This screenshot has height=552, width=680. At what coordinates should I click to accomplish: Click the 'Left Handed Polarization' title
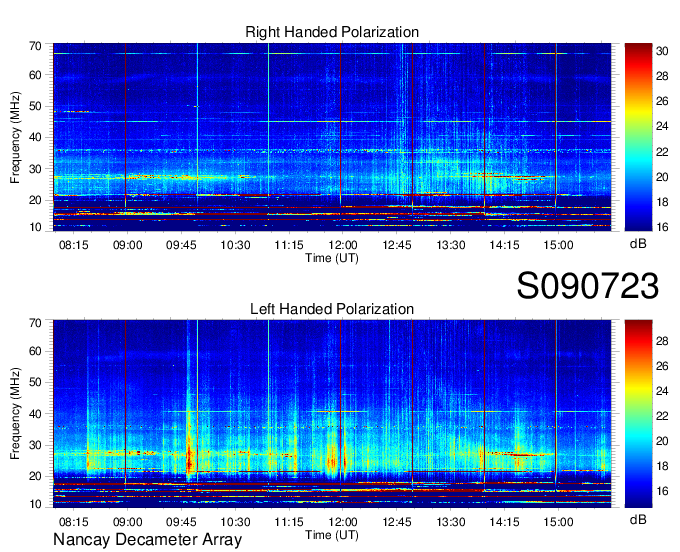point(332,309)
